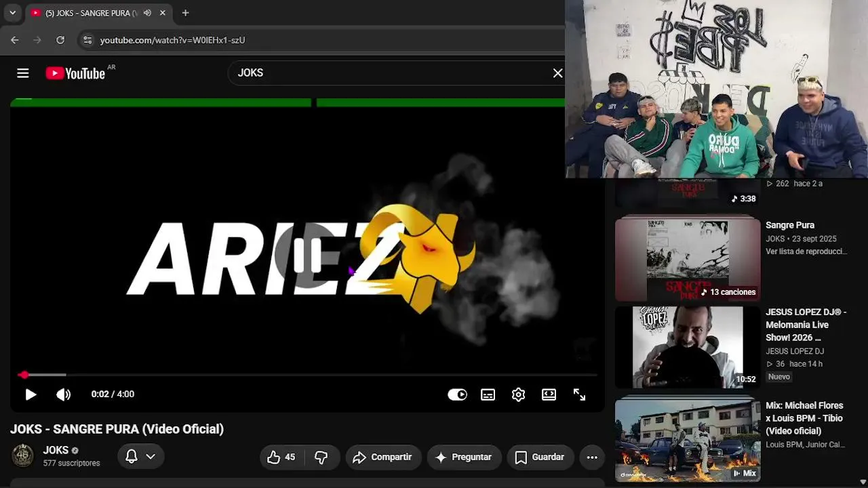Open the Mix Michael Flores thumbnail
Image resolution: width=868 pixels, height=488 pixels.
[688, 440]
